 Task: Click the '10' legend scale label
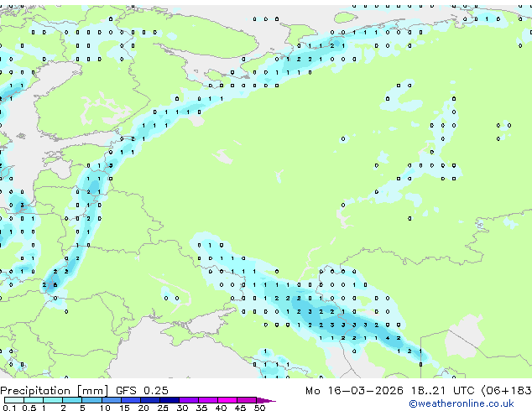coord(105,408)
